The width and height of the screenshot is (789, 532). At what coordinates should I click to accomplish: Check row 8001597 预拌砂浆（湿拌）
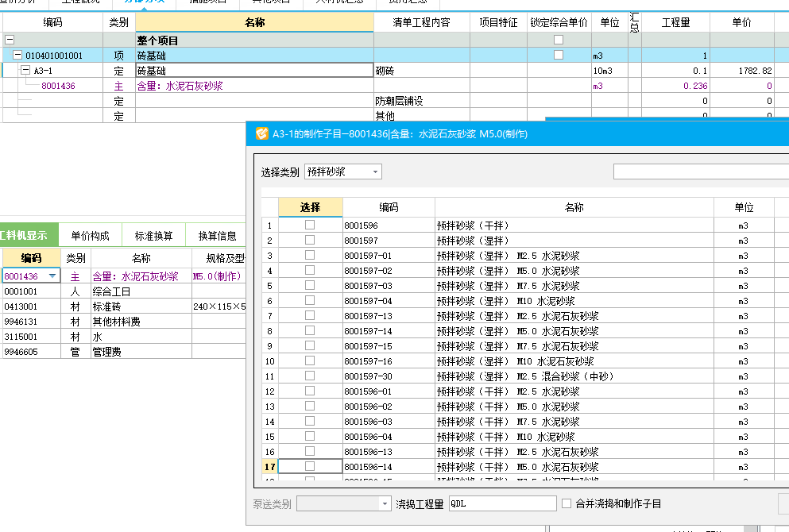[310, 241]
